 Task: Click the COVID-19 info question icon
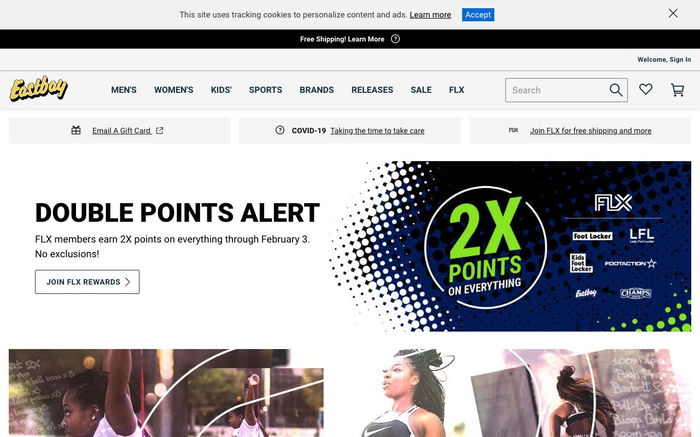280,130
